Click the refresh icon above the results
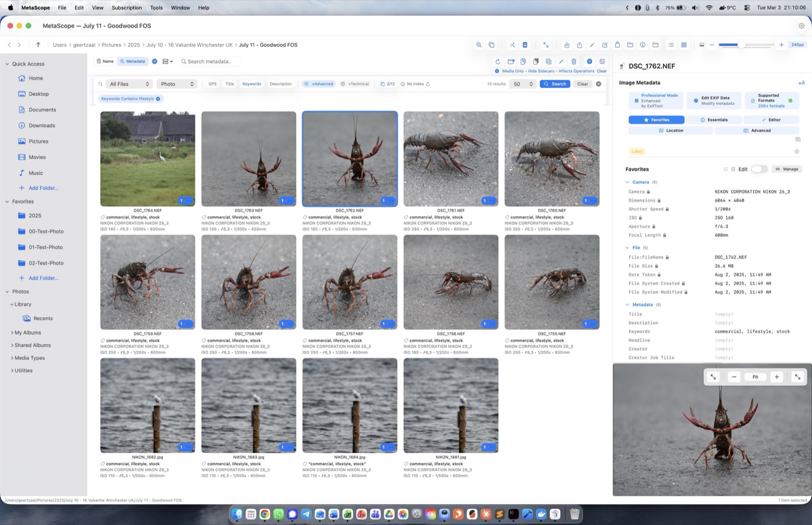Viewport: 812px width, 525px height. click(x=498, y=61)
